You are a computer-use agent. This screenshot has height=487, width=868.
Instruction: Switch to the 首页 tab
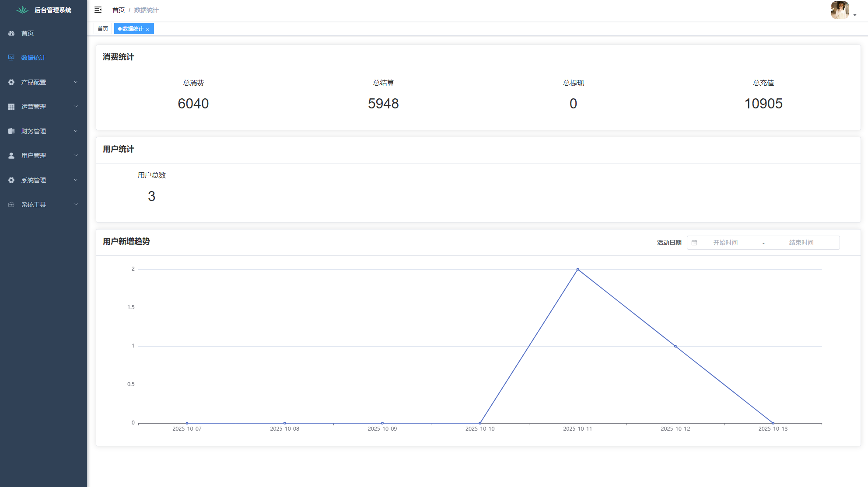click(x=103, y=29)
